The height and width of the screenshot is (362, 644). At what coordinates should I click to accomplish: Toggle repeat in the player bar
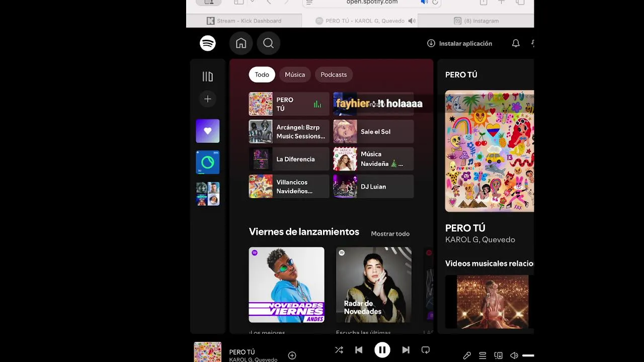coord(426,350)
